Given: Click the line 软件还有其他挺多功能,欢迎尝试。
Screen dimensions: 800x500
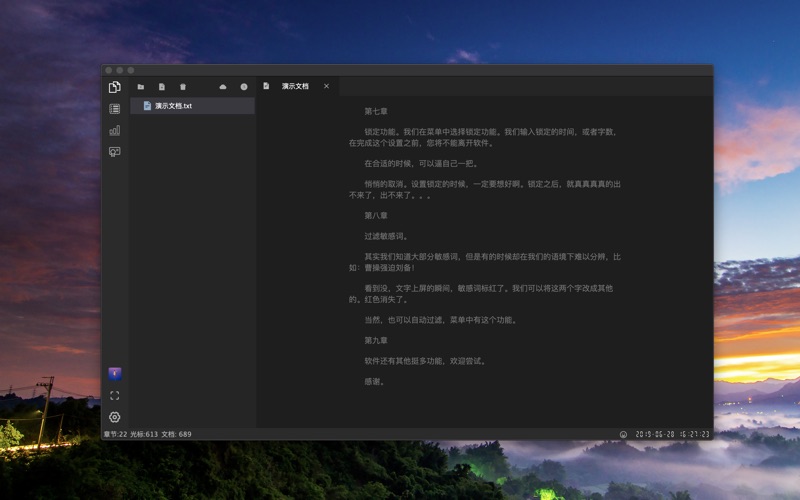Looking at the screenshot, I should click(426, 361).
